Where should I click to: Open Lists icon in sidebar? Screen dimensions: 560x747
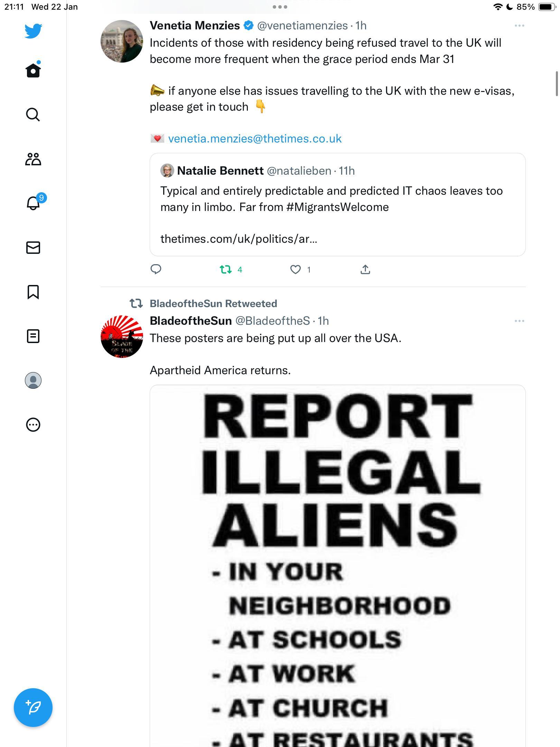coord(33,336)
